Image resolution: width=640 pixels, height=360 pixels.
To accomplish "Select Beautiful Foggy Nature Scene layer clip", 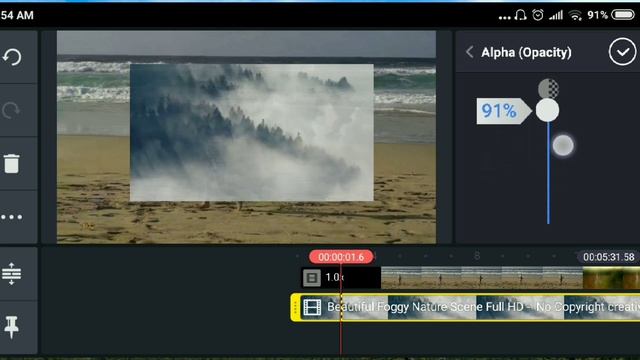I will [465, 307].
